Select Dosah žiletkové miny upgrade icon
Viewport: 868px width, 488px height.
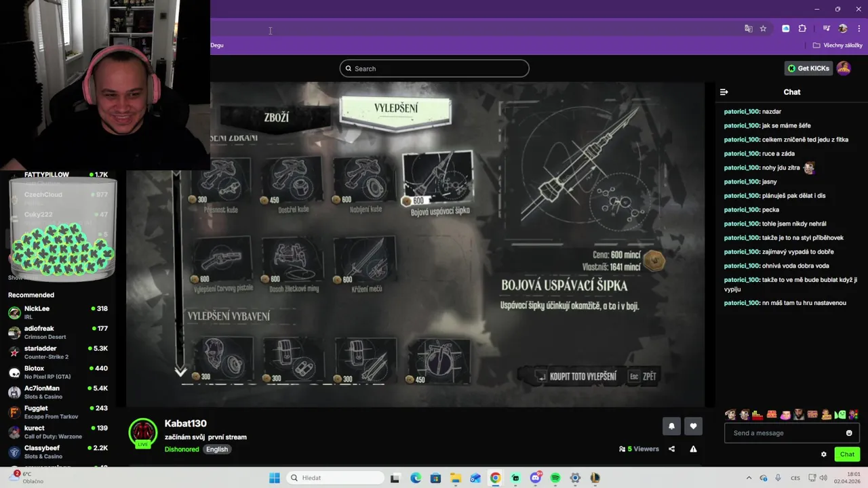(x=294, y=258)
